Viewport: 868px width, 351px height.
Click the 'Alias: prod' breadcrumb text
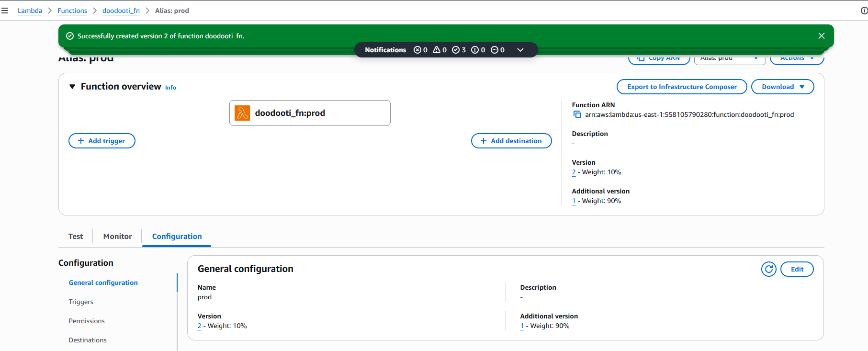172,11
